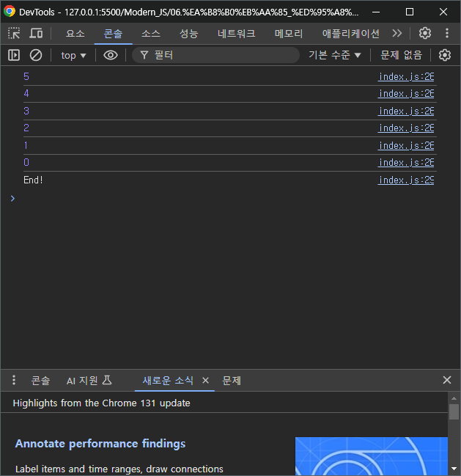Open the 소스 (Sources) tab
461x476 pixels.
[x=151, y=34]
